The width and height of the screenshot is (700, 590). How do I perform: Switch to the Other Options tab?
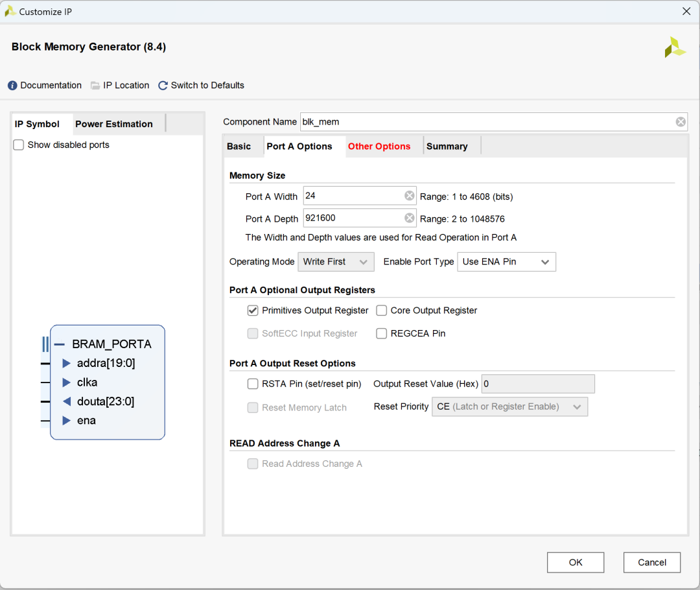click(x=379, y=147)
